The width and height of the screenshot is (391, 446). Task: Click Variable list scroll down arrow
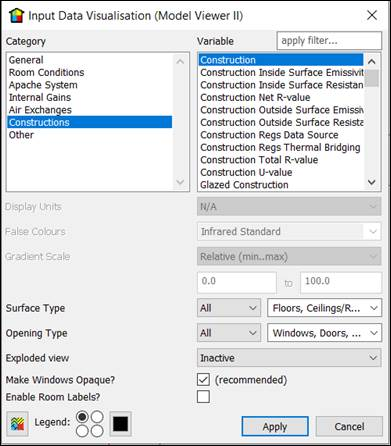click(x=371, y=182)
